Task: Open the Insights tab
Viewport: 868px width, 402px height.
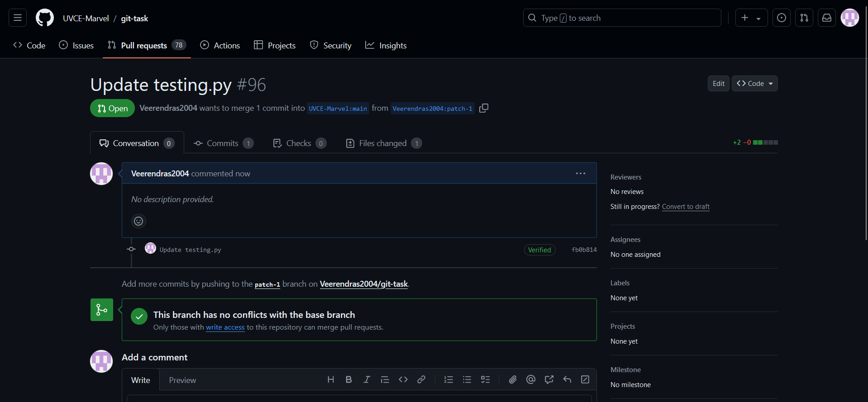Action: [386, 45]
